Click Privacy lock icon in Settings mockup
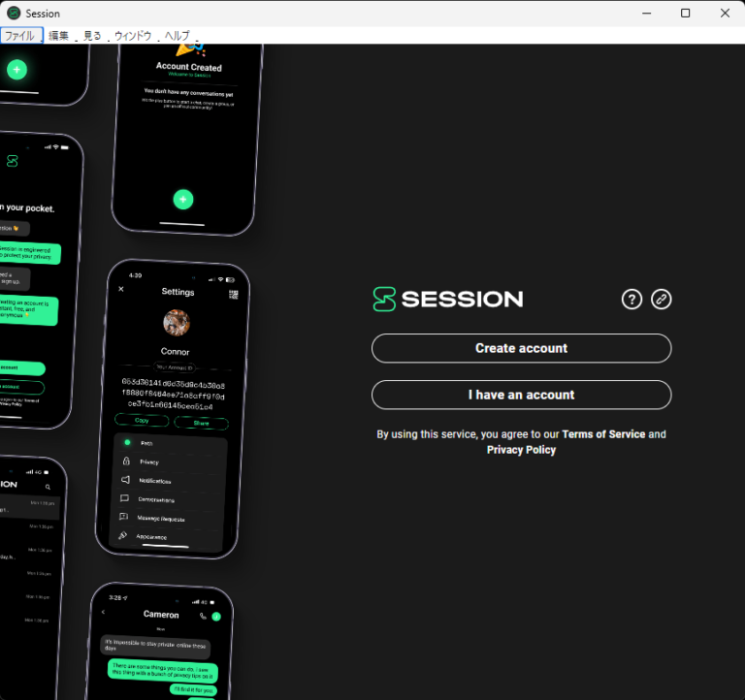745x700 pixels. [126, 461]
